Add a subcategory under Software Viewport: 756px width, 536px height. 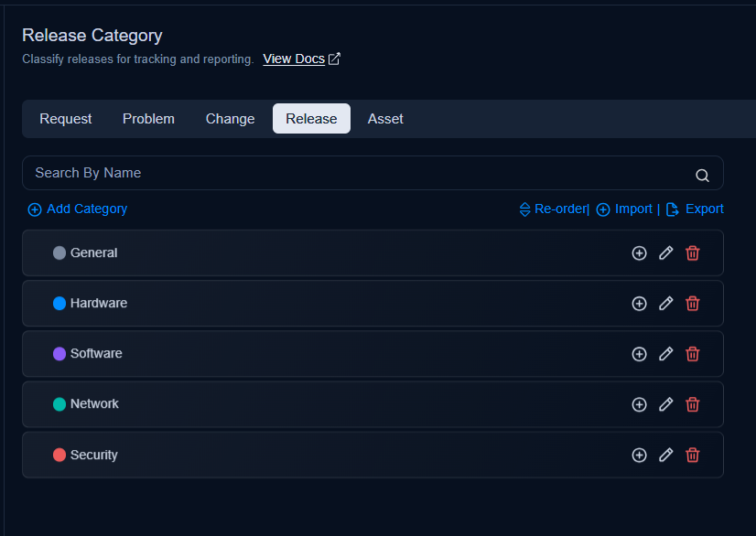click(639, 354)
